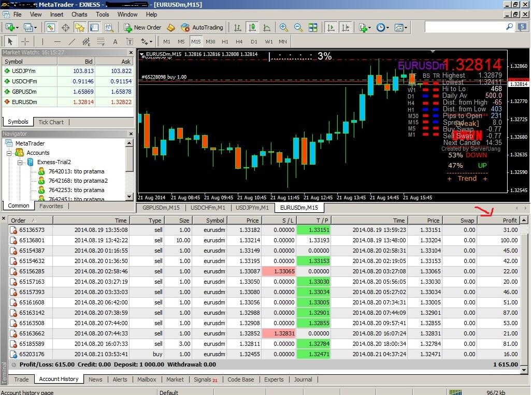Click the Zoom Out magnifier icon
Viewport: 532px width, 395px height.
[298, 27]
